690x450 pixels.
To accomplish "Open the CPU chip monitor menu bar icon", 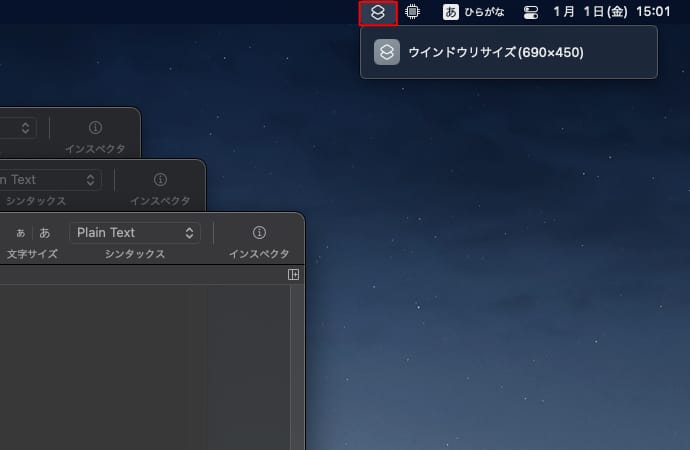I will point(412,13).
